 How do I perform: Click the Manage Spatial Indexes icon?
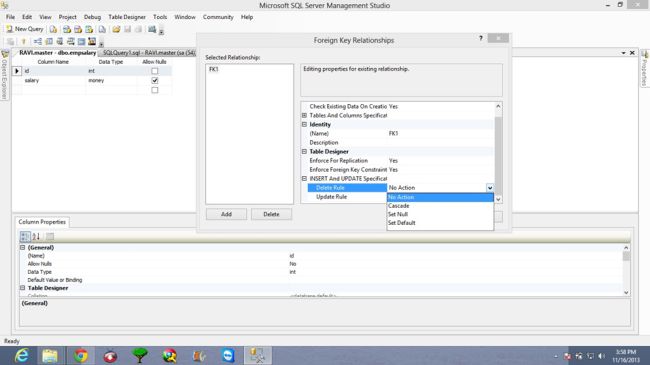[x=92, y=41]
